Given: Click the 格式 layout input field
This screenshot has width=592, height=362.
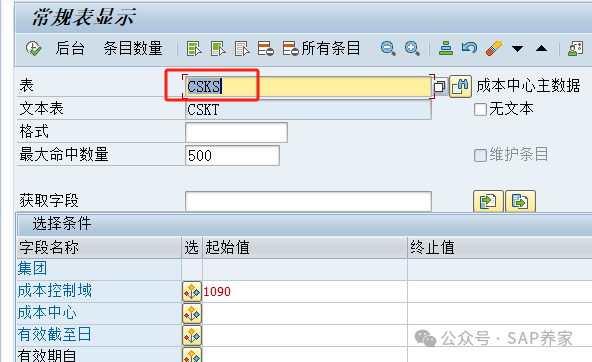Looking at the screenshot, I should (x=236, y=132).
